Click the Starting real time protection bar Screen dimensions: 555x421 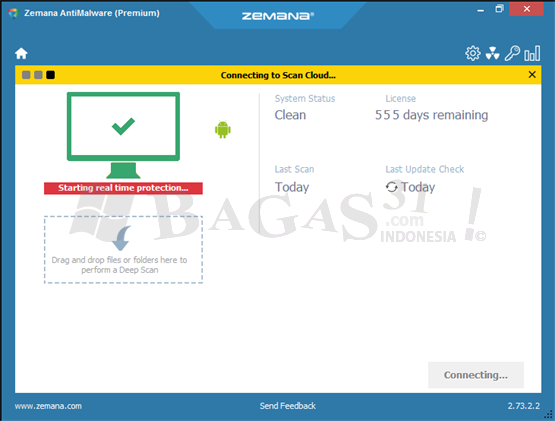(x=123, y=188)
